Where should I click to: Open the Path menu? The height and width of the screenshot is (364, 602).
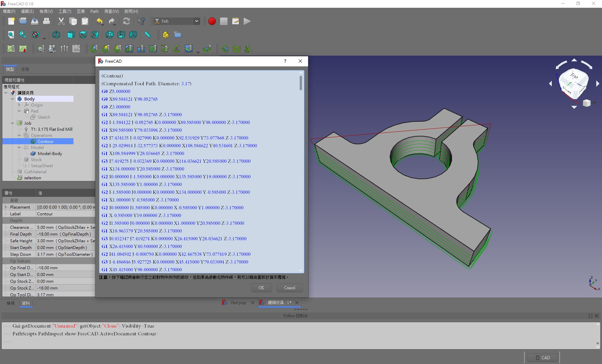[x=94, y=11]
